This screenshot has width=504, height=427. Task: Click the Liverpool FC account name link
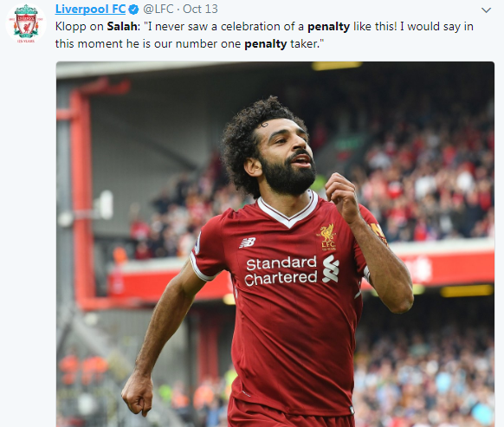[90, 9]
